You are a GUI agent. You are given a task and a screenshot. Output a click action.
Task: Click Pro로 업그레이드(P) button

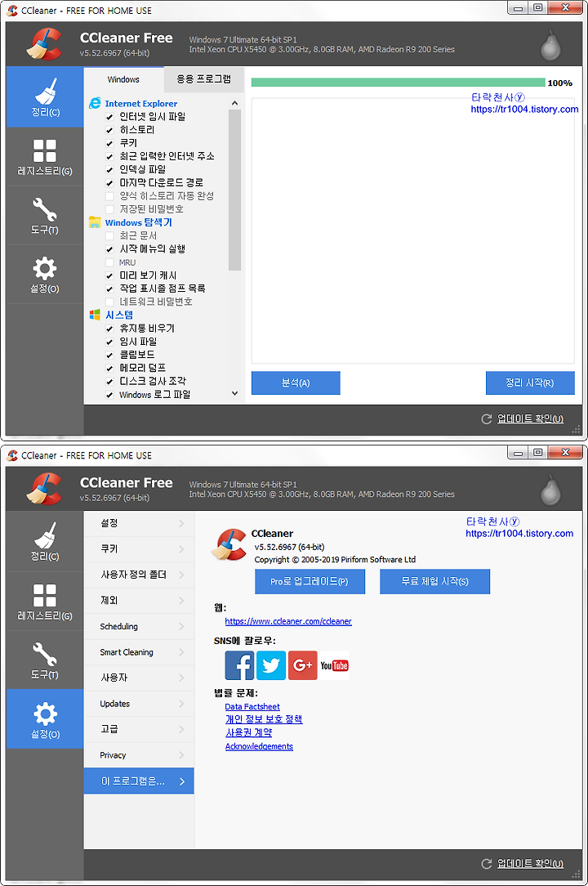(310, 581)
